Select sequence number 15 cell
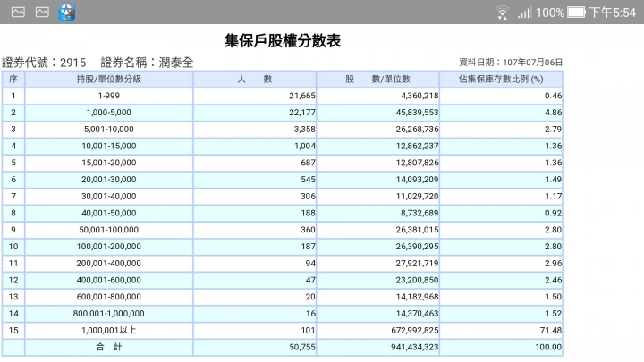Viewport: 644px width, 362px height. tap(13, 331)
